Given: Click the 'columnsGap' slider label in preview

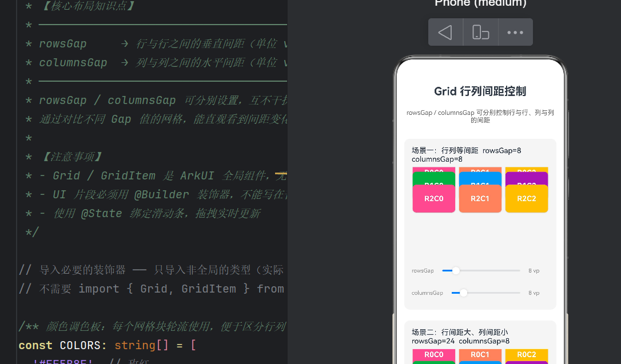Looking at the screenshot, I should tap(427, 293).
